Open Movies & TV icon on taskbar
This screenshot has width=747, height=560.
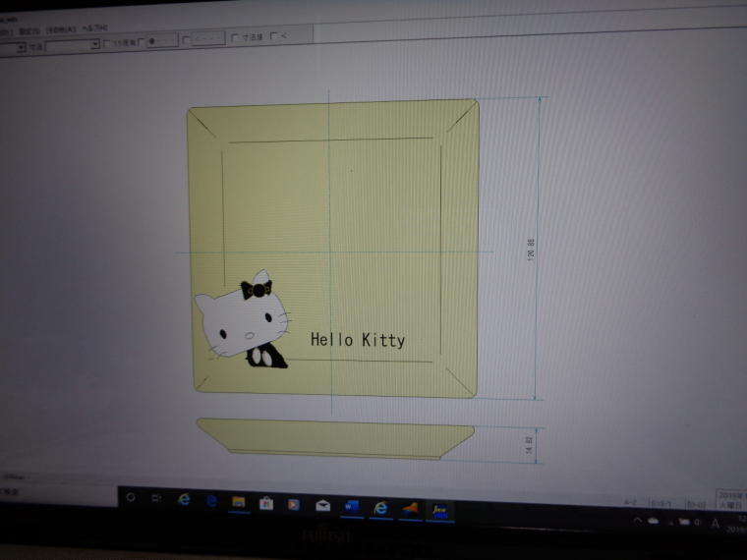pos(294,504)
